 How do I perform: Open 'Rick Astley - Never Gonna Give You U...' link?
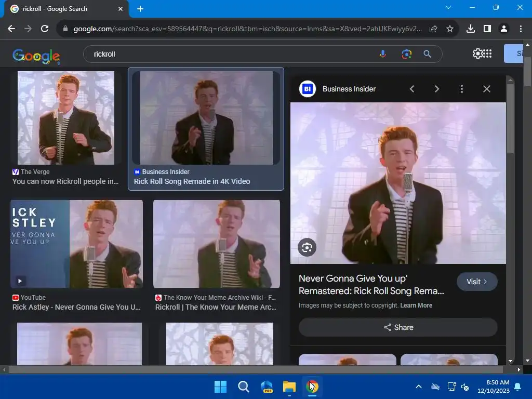click(x=76, y=307)
